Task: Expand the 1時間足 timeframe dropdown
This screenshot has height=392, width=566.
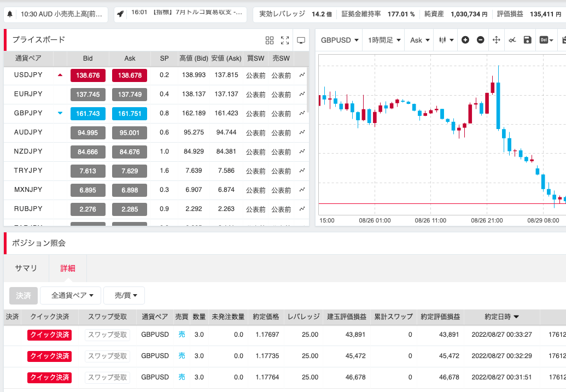Action: pos(384,40)
